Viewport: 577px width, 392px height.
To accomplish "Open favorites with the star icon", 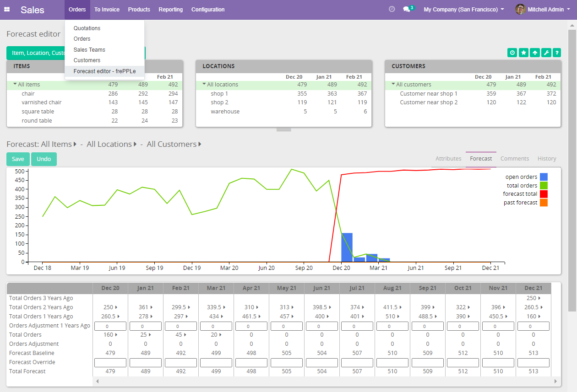I will point(523,53).
